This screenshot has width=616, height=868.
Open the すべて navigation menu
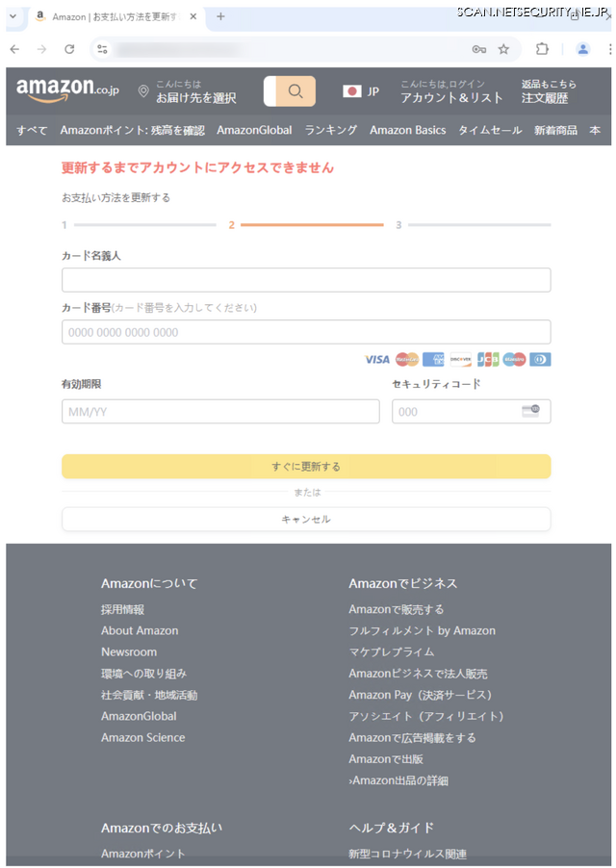[x=32, y=130]
